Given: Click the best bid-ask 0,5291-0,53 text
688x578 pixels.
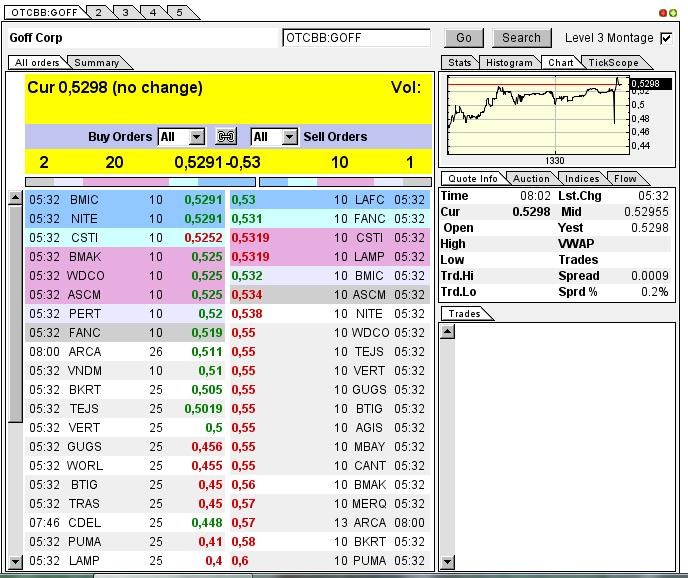Looking at the screenshot, I should tap(217, 162).
